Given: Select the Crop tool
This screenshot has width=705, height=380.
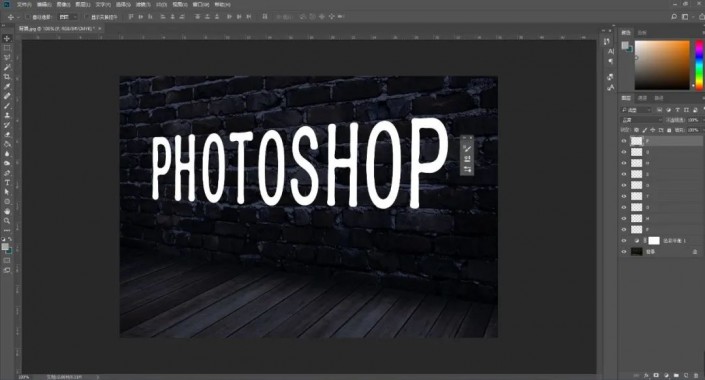Looking at the screenshot, I should [x=7, y=77].
